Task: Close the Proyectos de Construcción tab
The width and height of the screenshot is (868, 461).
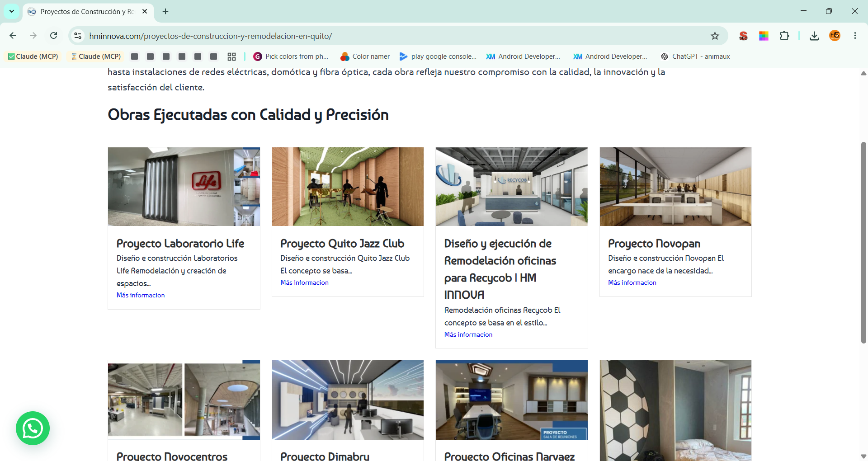Action: 145,11
